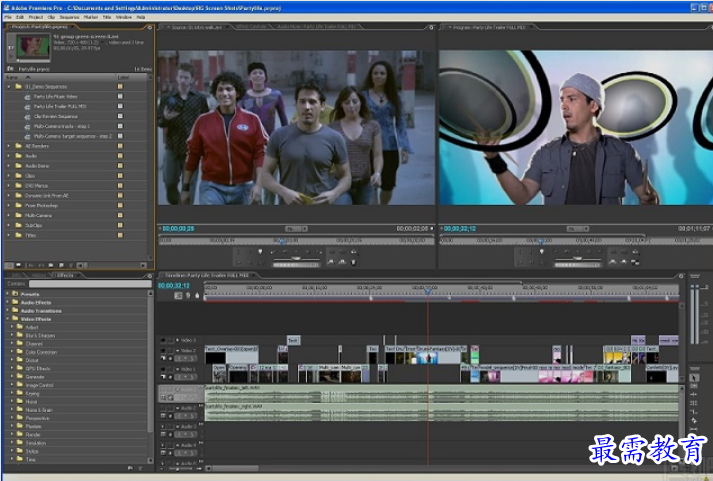This screenshot has width=713, height=481.
Task: Click Presets folder icon in Effects panel
Action: click(15, 294)
